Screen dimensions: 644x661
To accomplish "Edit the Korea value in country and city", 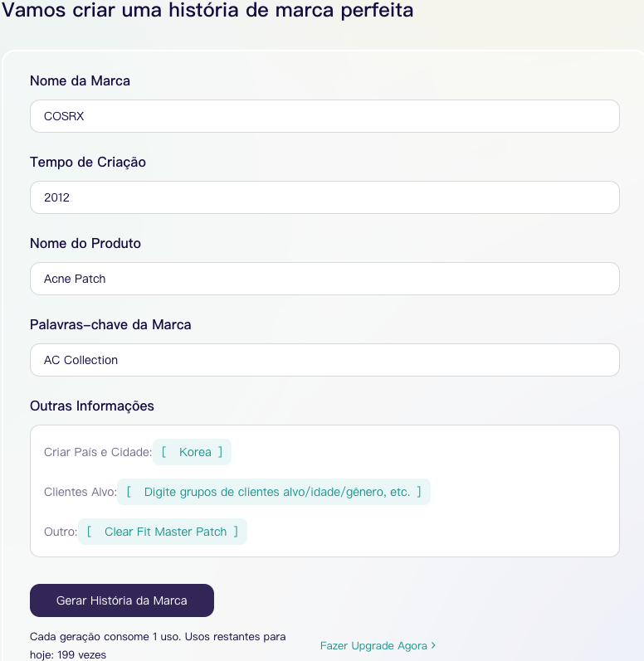I will tap(195, 452).
